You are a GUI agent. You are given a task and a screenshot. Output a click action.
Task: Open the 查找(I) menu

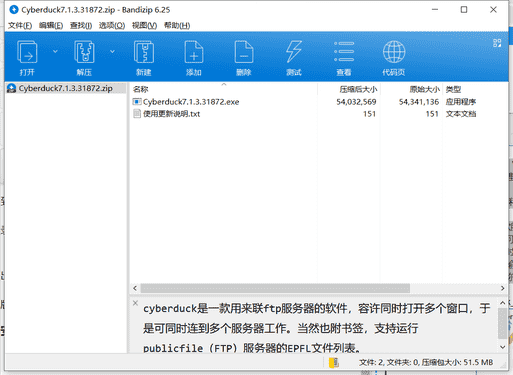(81, 25)
